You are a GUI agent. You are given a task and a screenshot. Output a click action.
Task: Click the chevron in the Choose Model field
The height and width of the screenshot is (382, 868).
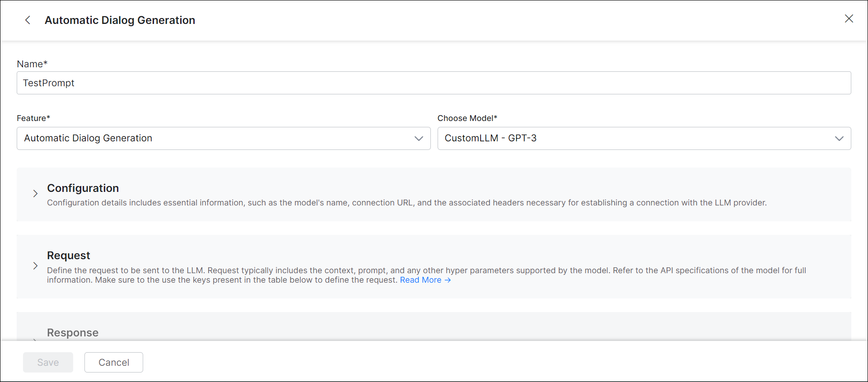click(x=839, y=138)
